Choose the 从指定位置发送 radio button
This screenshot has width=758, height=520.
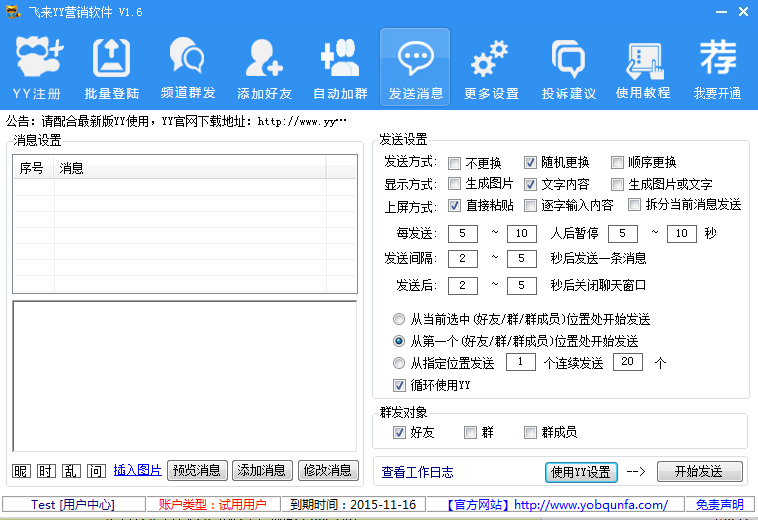pos(400,363)
